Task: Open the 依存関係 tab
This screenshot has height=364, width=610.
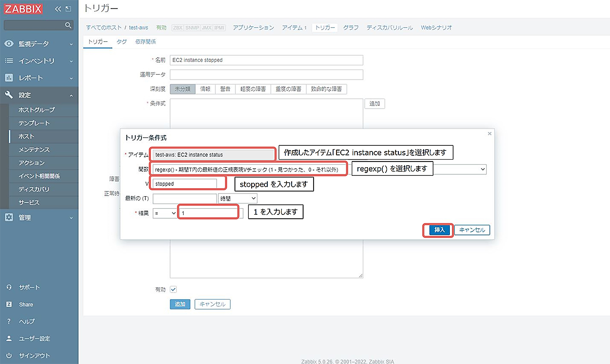Action: [x=145, y=42]
